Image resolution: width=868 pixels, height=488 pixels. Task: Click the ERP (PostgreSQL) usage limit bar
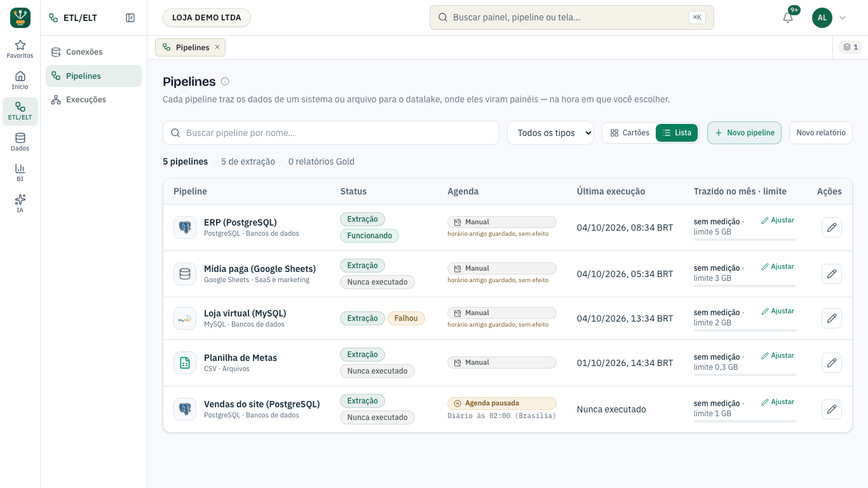pyautogui.click(x=745, y=240)
